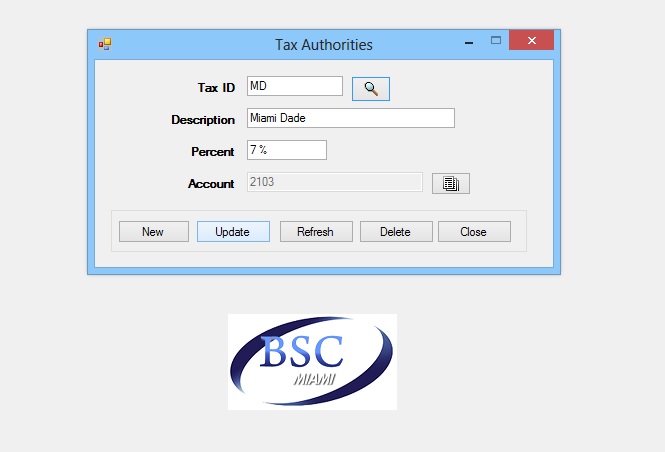This screenshot has width=665, height=452.
Task: Open the account list lookup button
Action: [x=451, y=184]
